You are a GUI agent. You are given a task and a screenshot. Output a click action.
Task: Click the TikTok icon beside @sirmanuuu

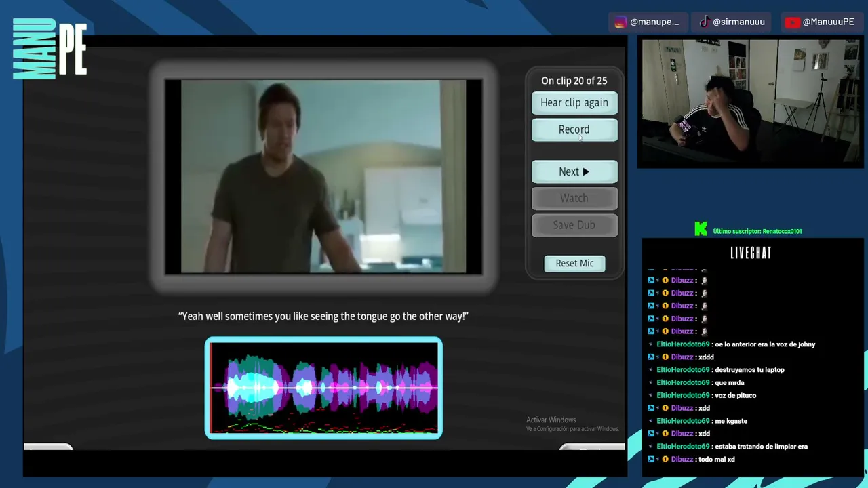pyautogui.click(x=705, y=22)
